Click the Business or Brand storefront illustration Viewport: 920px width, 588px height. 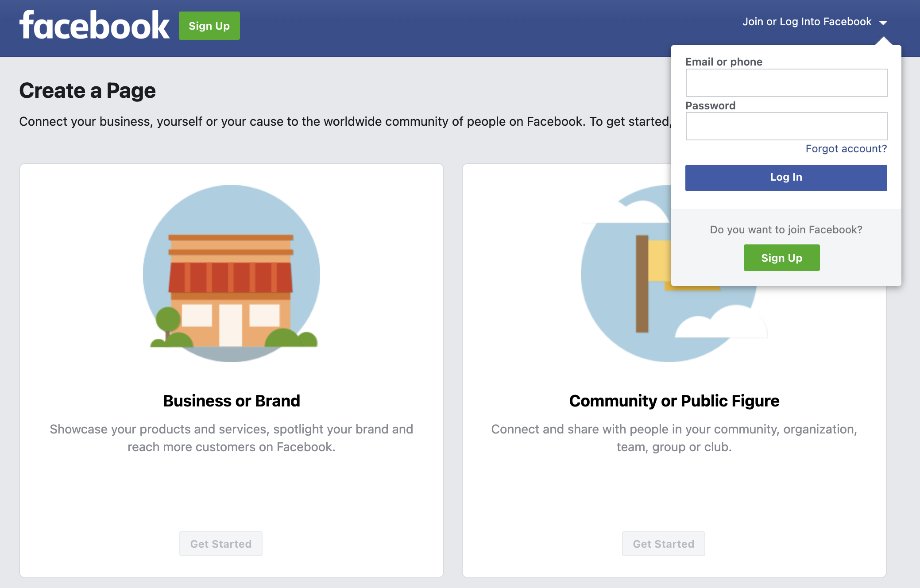pyautogui.click(x=231, y=273)
